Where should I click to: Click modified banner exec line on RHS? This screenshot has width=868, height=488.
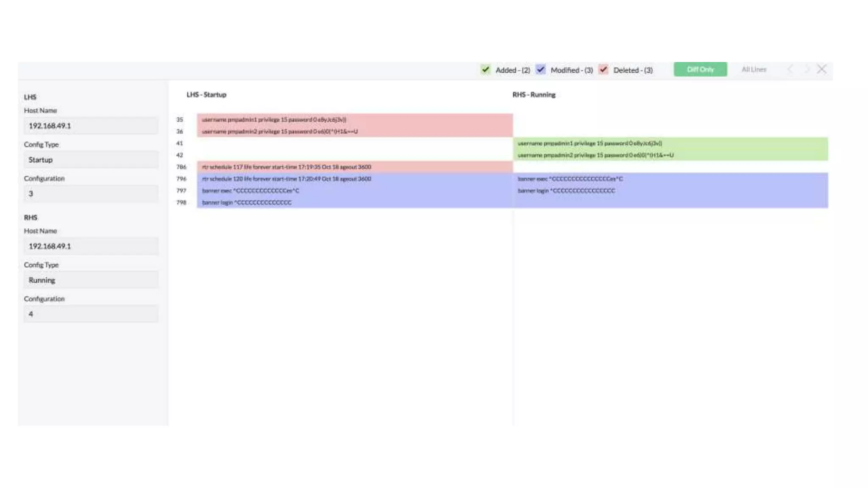pos(570,179)
